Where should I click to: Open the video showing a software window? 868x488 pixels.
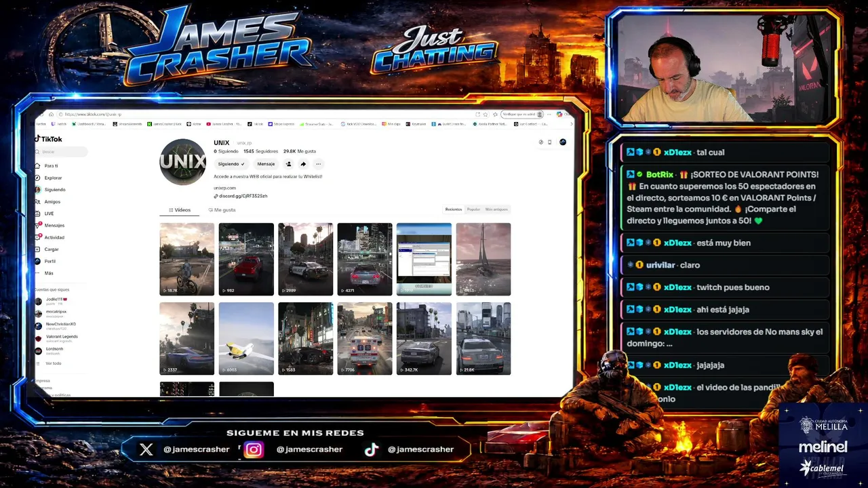[x=424, y=259]
